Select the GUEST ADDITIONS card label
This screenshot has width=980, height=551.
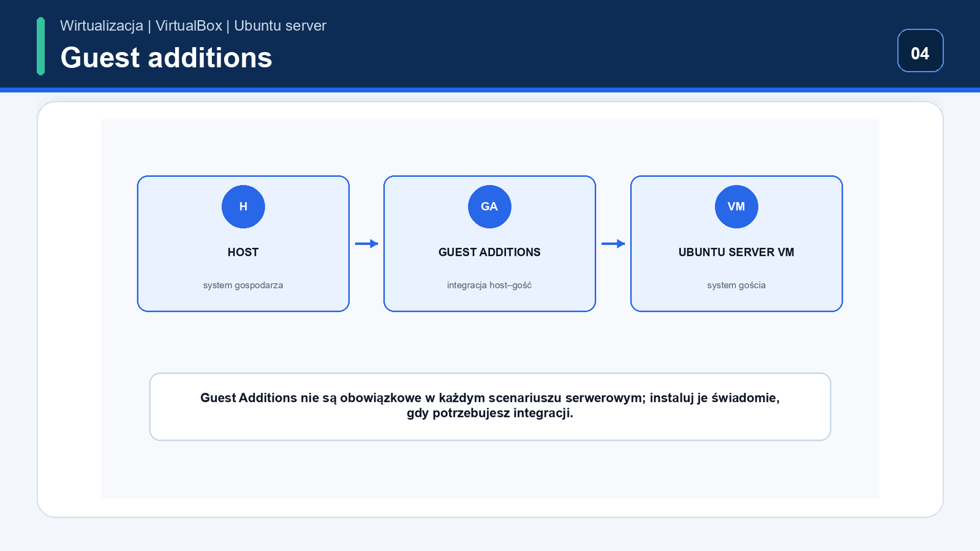(489, 252)
